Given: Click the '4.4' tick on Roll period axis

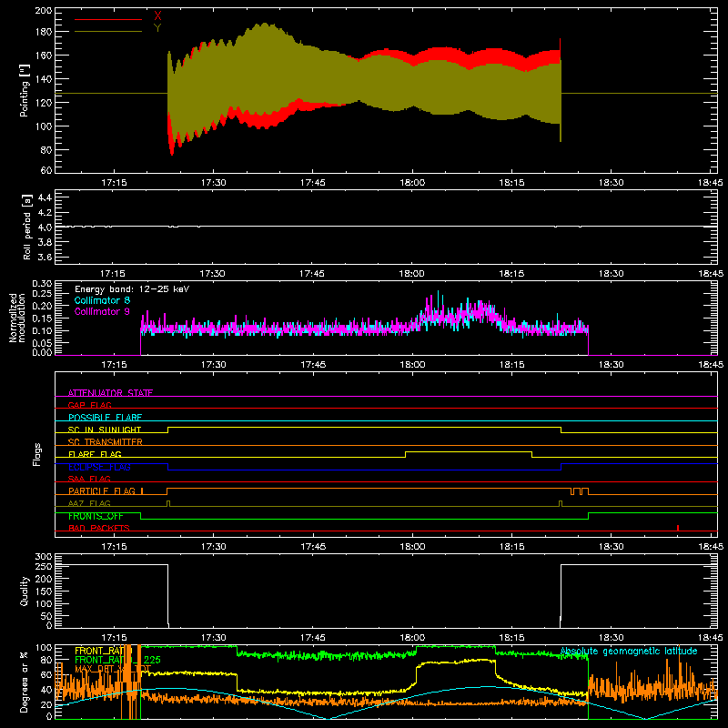Looking at the screenshot, I should [45, 197].
